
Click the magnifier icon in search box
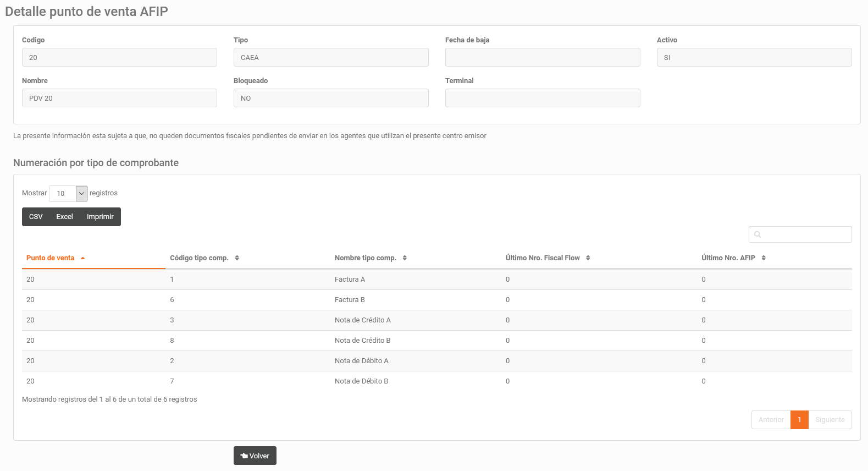[758, 234]
